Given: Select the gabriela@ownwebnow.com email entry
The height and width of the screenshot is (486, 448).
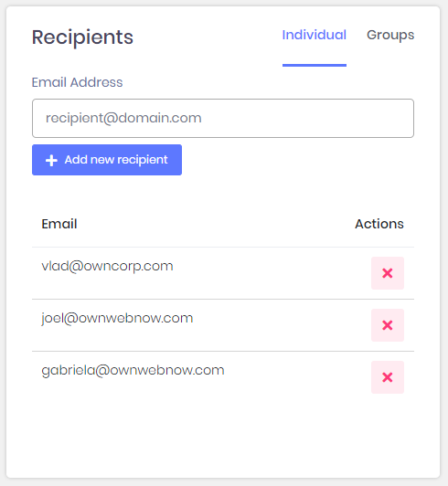Looking at the screenshot, I should point(133,370).
